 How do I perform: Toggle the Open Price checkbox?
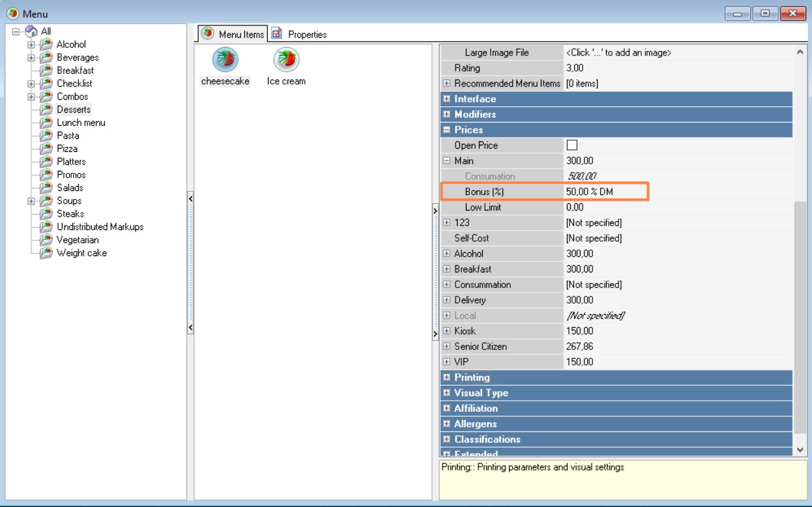coord(572,145)
